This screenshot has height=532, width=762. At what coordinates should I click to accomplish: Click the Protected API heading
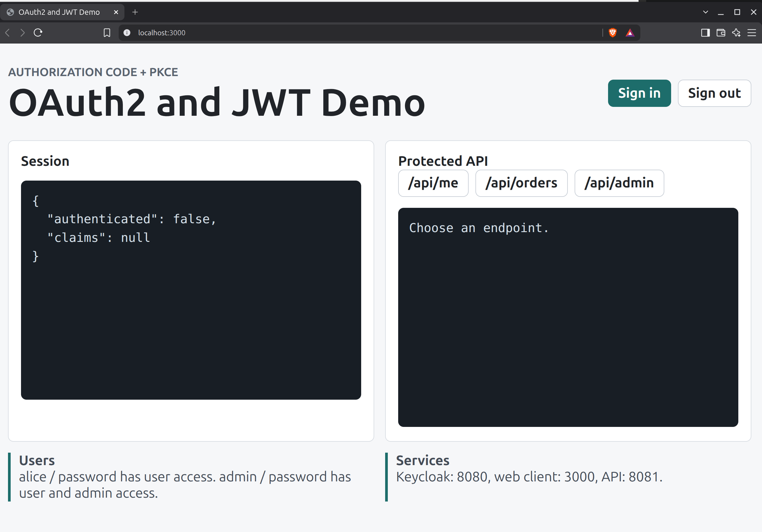pos(443,161)
